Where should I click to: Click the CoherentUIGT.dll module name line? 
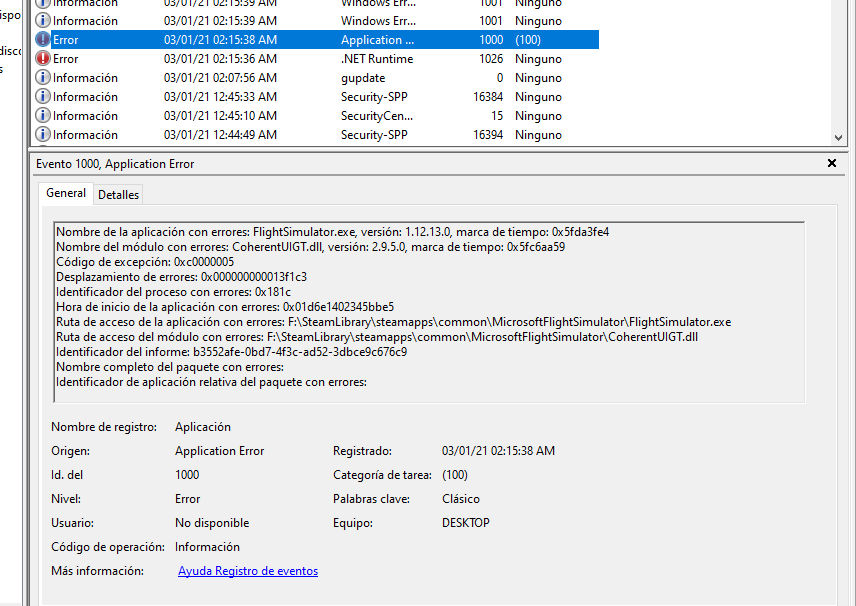311,247
